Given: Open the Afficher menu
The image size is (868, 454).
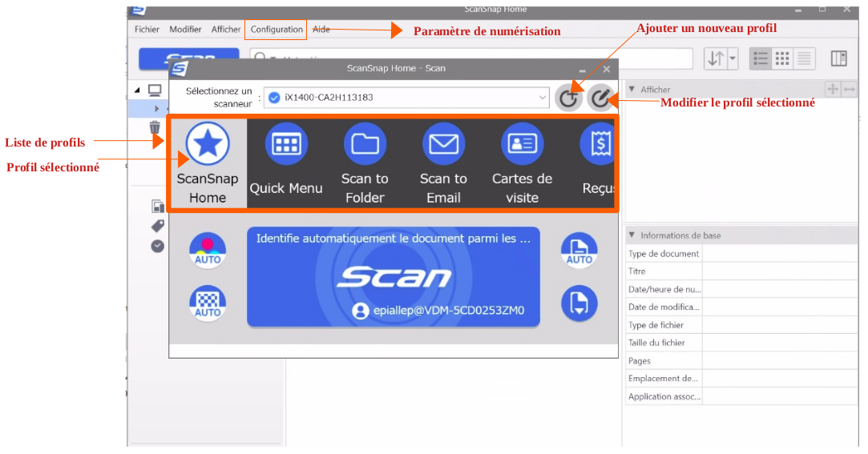Looking at the screenshot, I should [226, 30].
